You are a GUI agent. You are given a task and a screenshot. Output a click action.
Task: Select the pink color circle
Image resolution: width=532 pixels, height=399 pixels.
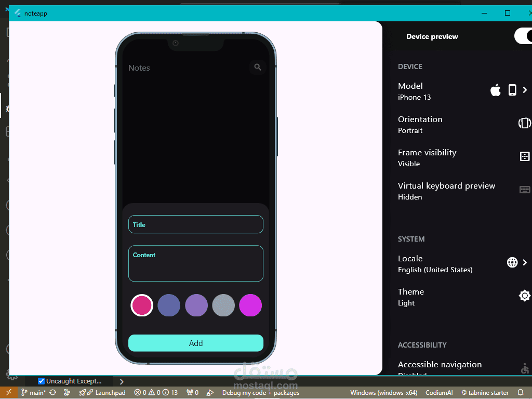[142, 305]
